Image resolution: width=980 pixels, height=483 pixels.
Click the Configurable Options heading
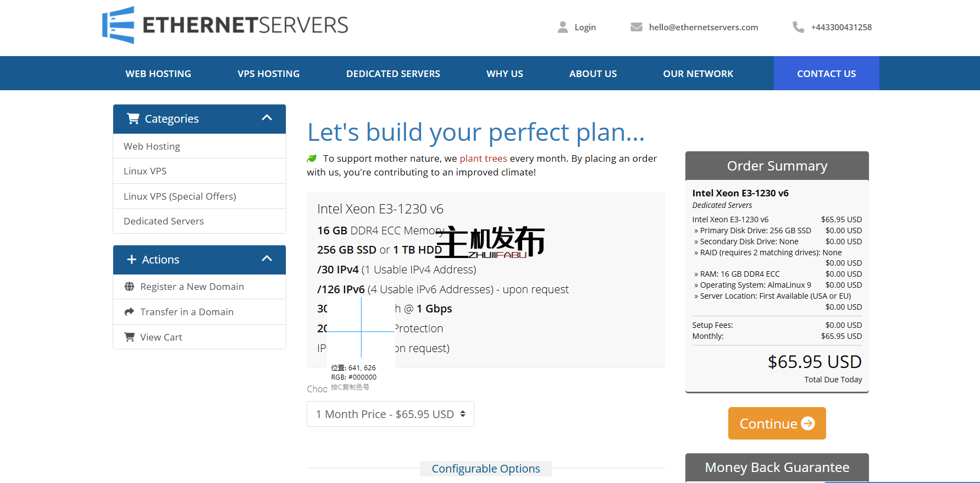486,469
